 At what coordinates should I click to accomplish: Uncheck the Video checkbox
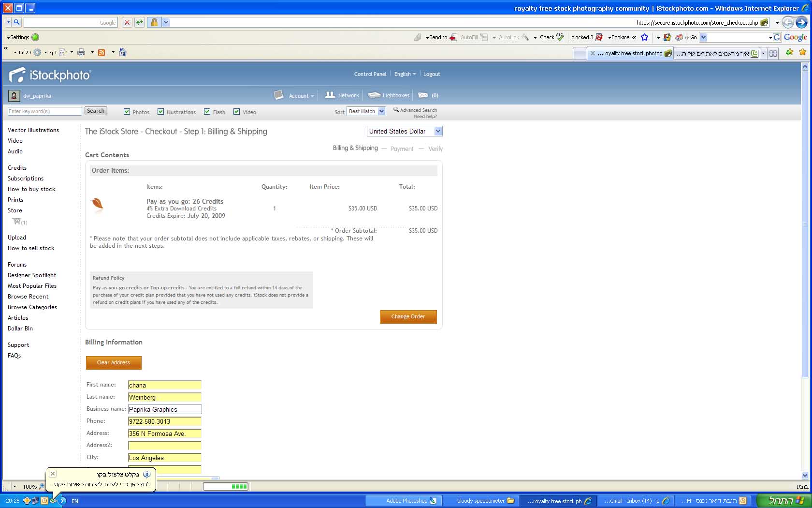coord(236,112)
